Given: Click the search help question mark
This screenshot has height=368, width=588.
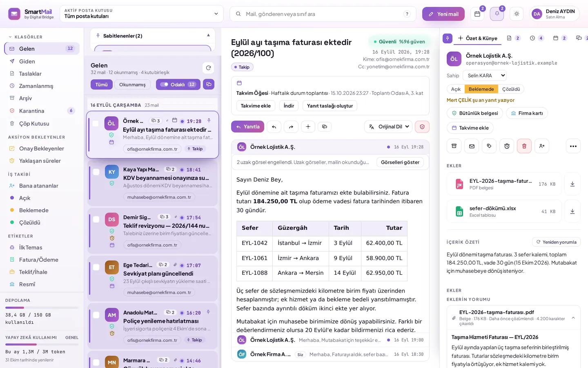Looking at the screenshot, I should (x=407, y=14).
